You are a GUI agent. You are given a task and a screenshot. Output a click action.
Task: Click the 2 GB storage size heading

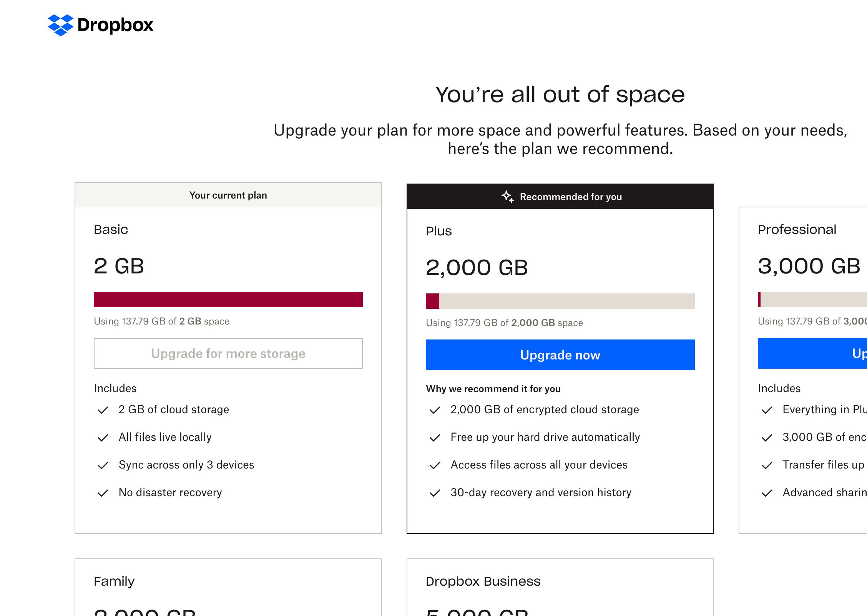pos(119,266)
